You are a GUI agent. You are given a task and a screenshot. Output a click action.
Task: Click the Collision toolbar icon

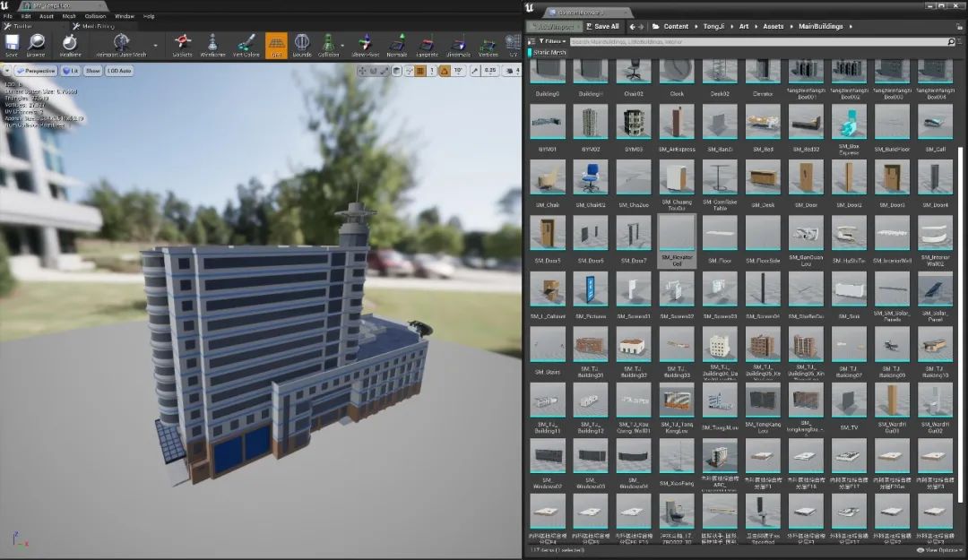click(x=328, y=45)
